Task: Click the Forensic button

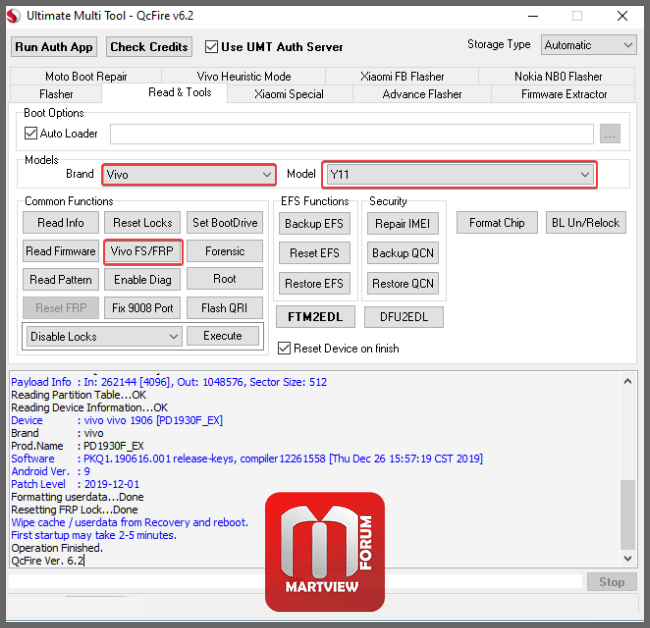Action: click(x=225, y=251)
